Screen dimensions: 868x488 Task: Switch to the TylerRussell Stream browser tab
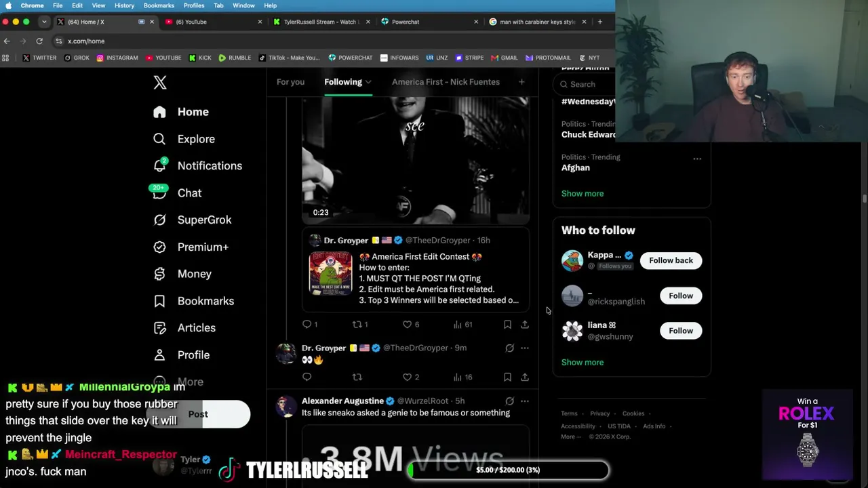pos(321,22)
